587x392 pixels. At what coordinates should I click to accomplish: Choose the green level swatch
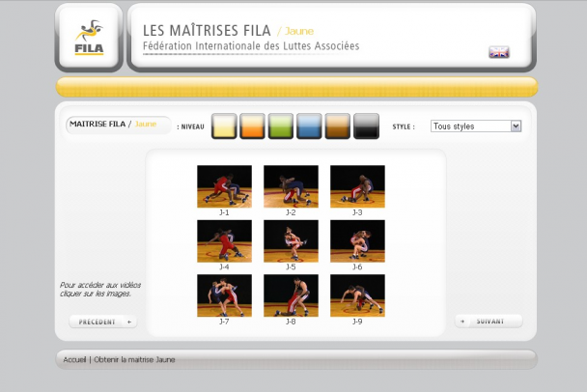pos(280,126)
